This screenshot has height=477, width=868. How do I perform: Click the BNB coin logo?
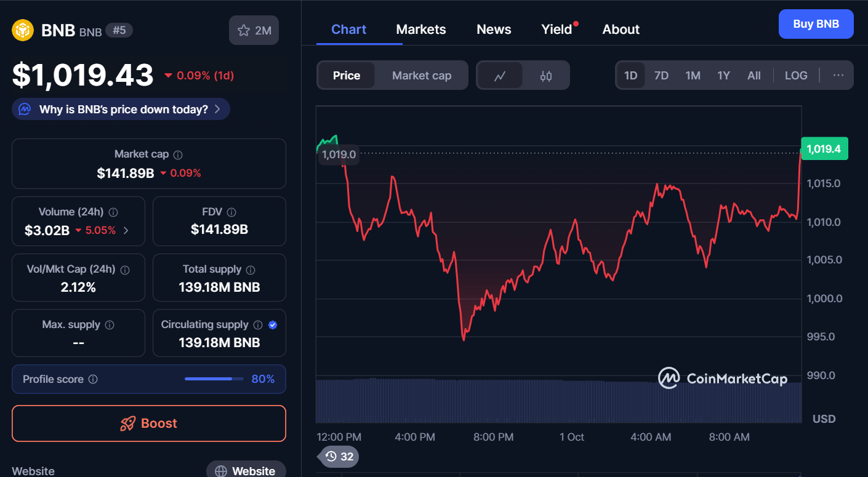tap(23, 30)
